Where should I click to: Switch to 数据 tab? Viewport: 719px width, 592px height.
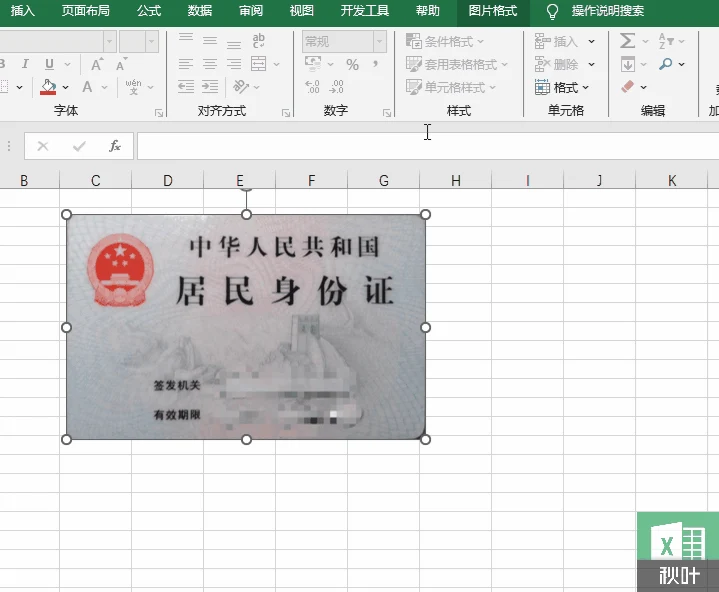[x=200, y=11]
